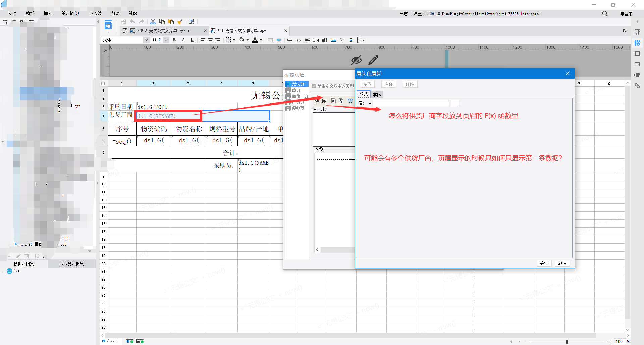Insert page number with # page icon
Viewport: 644px width, 345px height.
(333, 101)
